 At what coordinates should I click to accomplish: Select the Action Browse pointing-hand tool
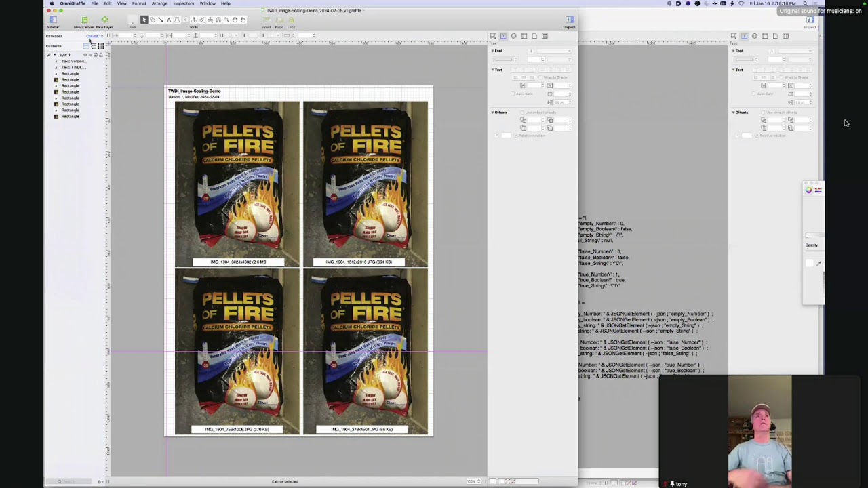pyautogui.click(x=243, y=20)
